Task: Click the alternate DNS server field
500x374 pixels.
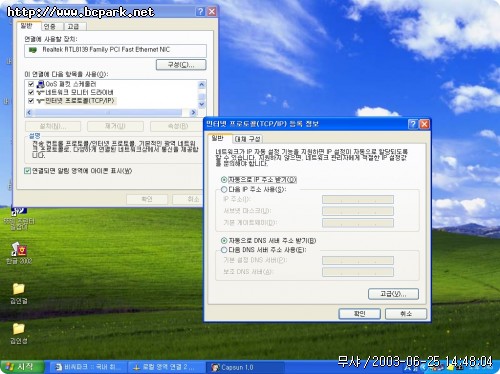Action: tap(358, 272)
